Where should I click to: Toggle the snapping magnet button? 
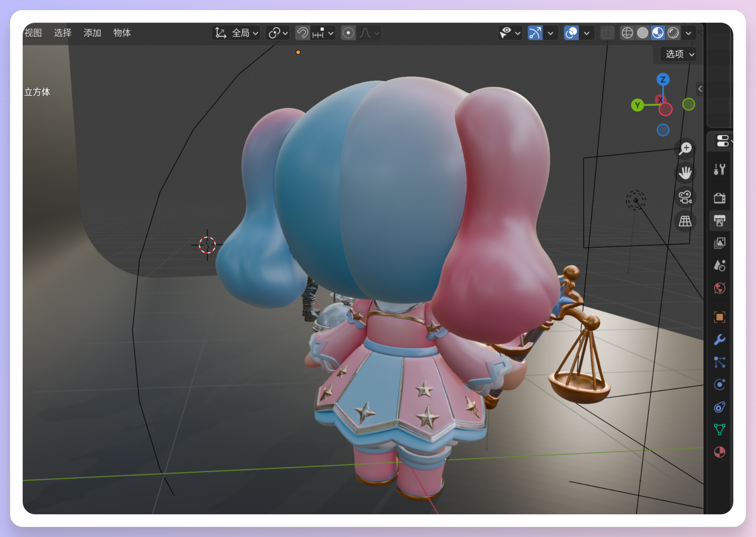point(302,33)
